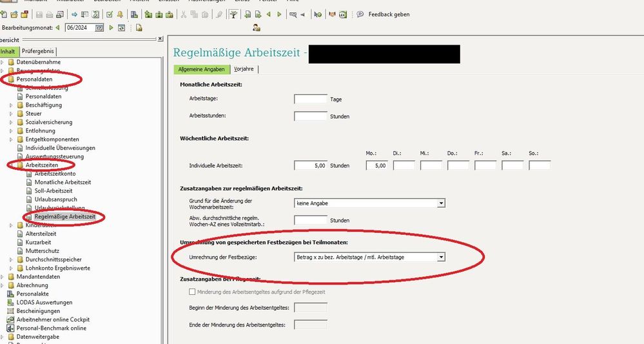644x344 pixels.
Task: Click the speech bubble feedback icon
Action: (x=360, y=14)
